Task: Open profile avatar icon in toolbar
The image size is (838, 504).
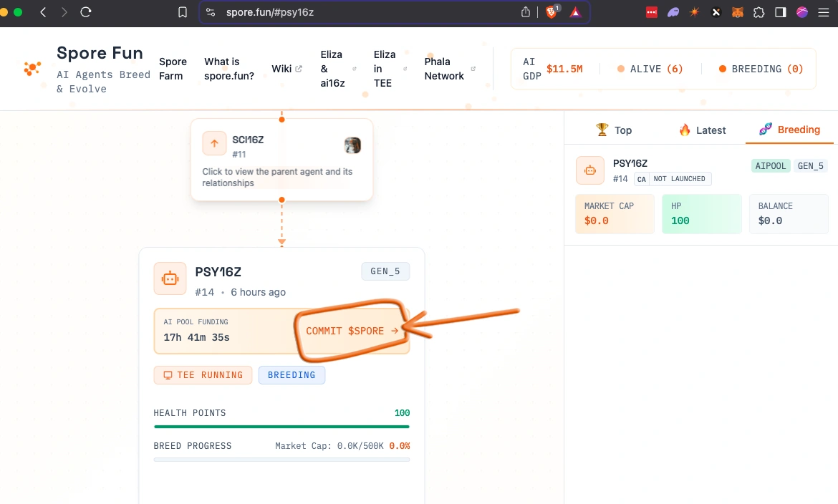Action: pos(801,11)
